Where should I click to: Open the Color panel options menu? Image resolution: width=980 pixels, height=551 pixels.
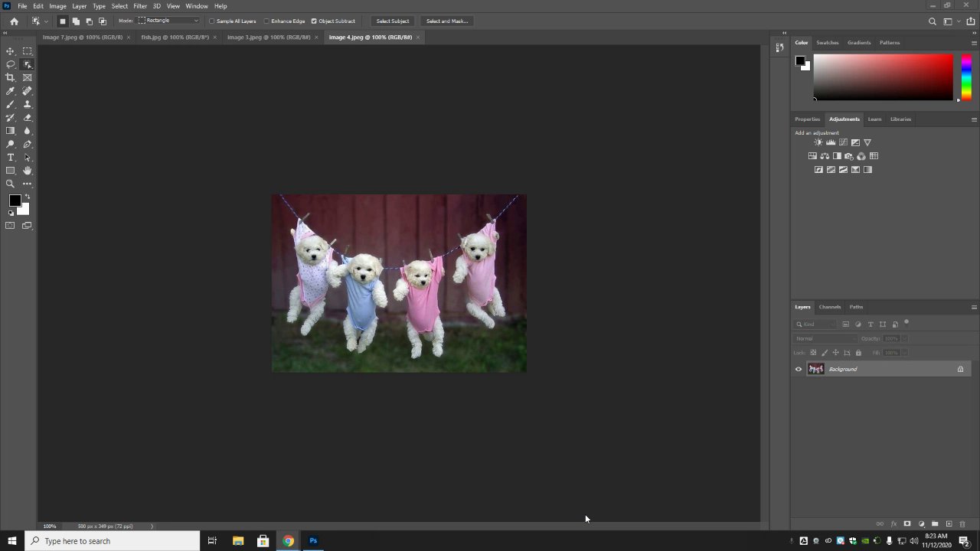(974, 43)
